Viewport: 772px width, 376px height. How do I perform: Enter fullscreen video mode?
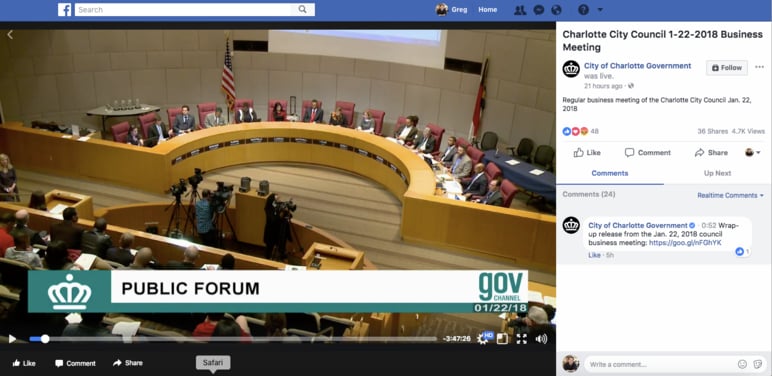[x=521, y=339]
